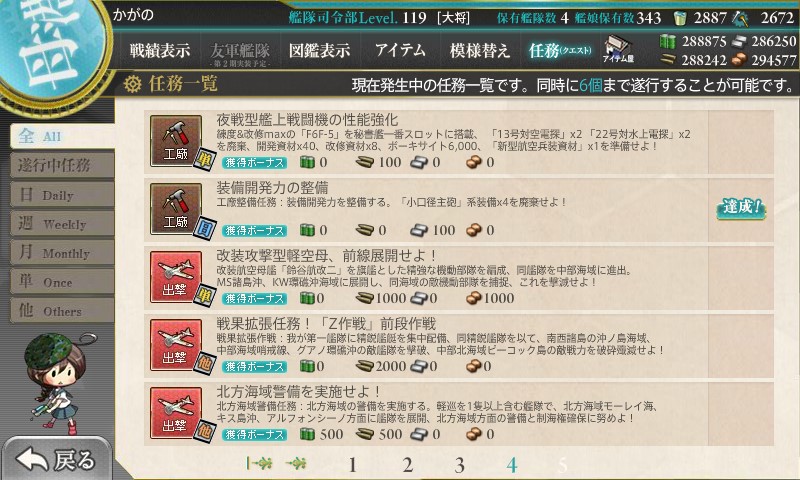Filter quests by Weekly tab
This screenshot has height=480, width=800.
[62, 224]
